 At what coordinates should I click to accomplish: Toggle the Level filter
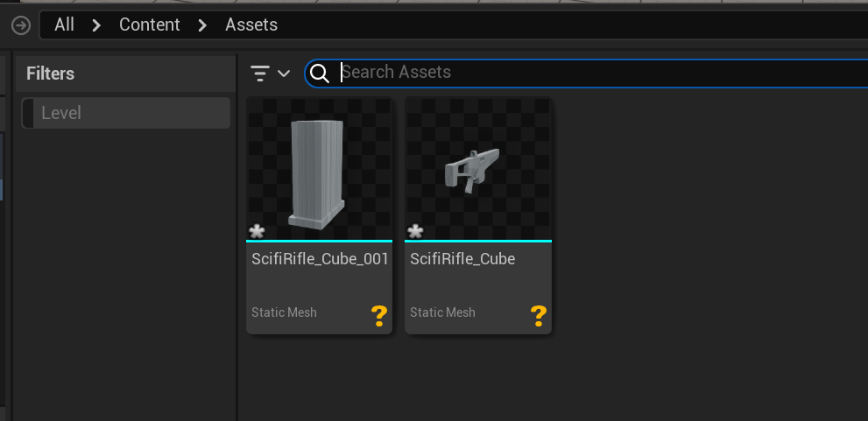click(125, 113)
